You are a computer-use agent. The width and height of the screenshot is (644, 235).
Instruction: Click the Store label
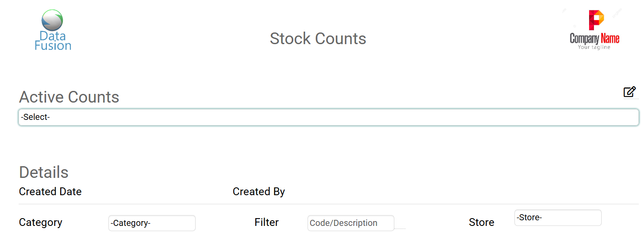tap(481, 222)
